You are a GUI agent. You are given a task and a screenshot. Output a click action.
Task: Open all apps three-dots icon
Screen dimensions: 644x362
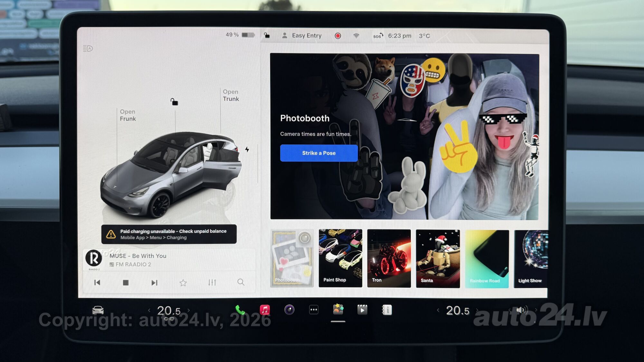coord(314,310)
